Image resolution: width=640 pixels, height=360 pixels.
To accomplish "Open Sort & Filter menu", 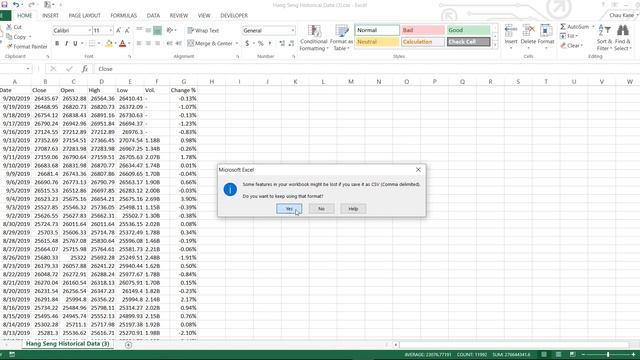I will (x=604, y=38).
